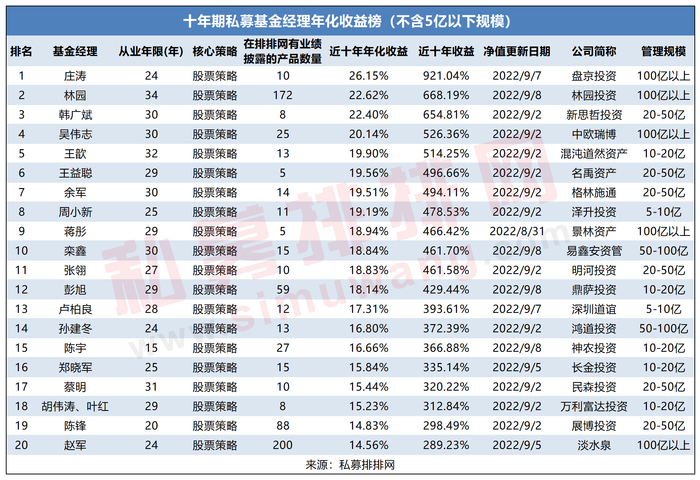Click the company name 长金投资
Viewport: 700px width, 480px height.
594,367
